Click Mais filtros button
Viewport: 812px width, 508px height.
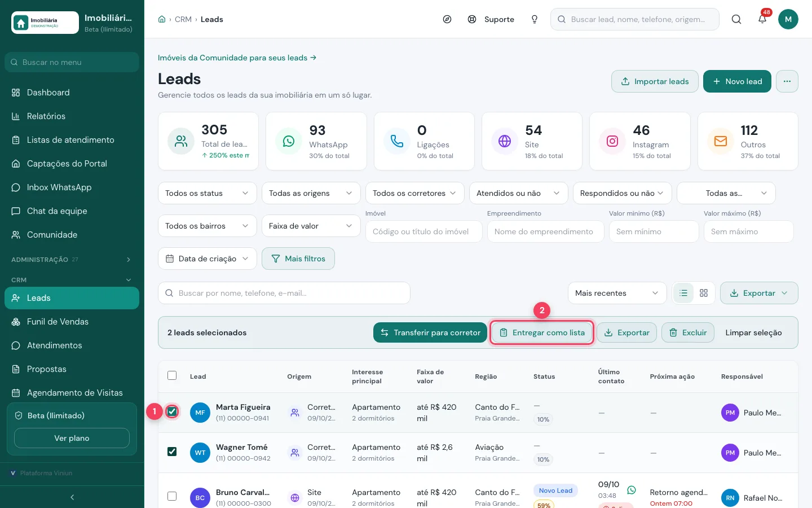298,259
